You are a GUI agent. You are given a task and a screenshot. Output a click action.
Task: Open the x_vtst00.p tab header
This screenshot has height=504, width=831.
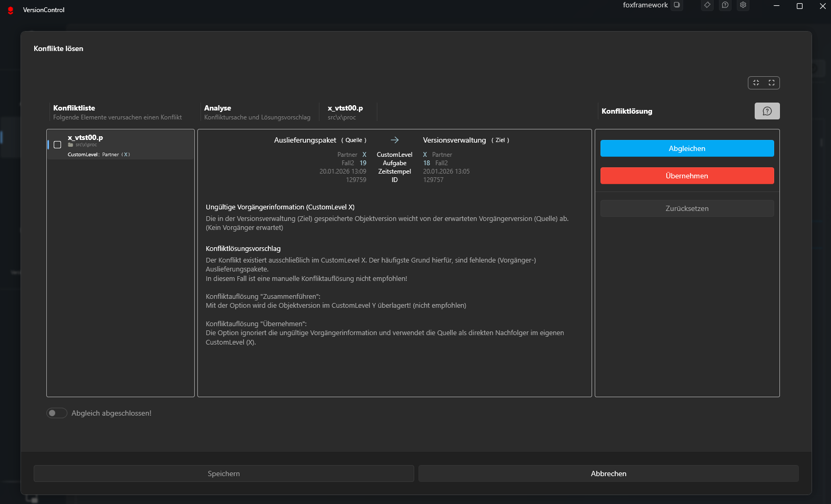[345, 112]
